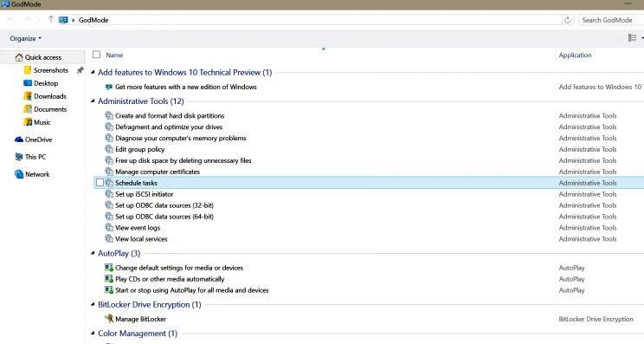The image size is (644, 344).
Task: Collapse the Administrative Tools group
Action: [93, 101]
